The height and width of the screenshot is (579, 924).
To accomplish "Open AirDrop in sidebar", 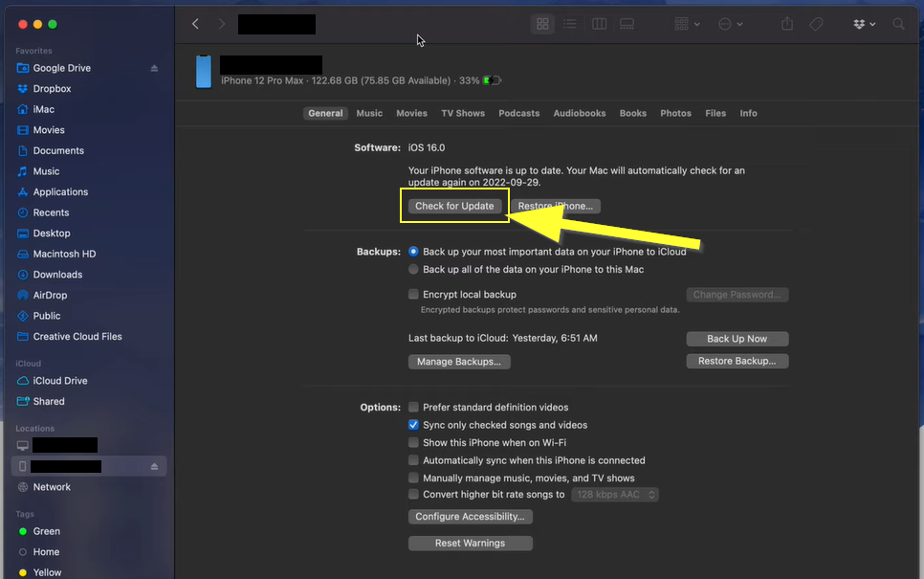I will click(x=50, y=296).
